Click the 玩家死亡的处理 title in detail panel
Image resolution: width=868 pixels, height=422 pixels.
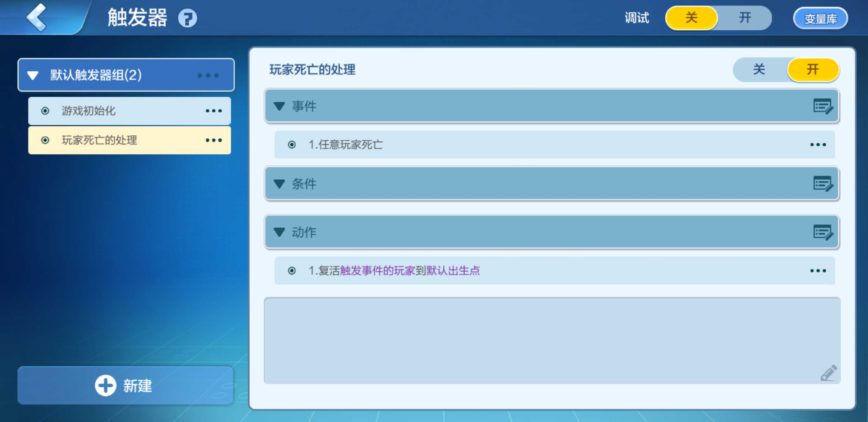pyautogui.click(x=312, y=69)
